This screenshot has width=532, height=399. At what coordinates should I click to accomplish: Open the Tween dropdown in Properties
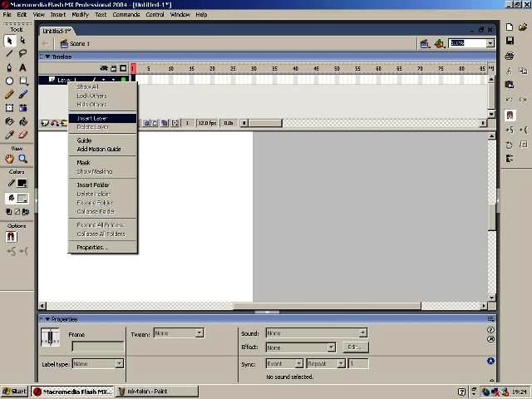(179, 333)
